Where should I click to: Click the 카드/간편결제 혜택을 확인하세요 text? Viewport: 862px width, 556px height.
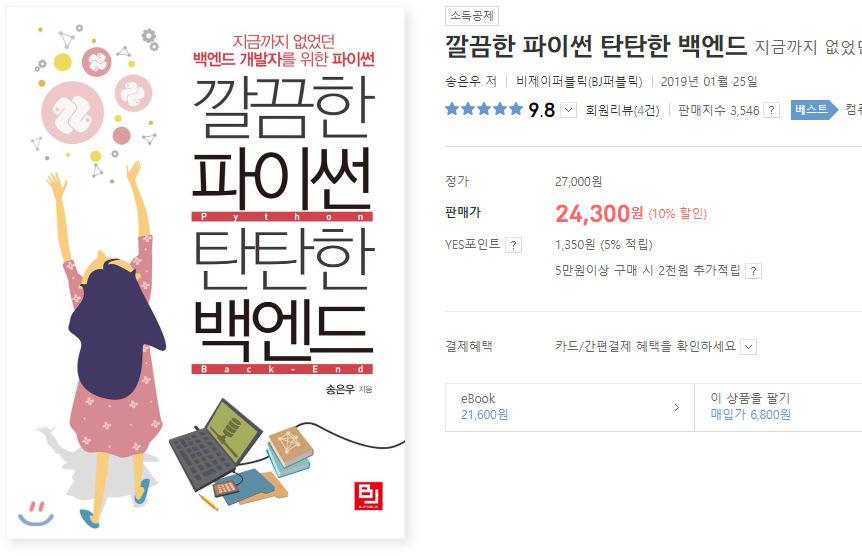click(645, 346)
